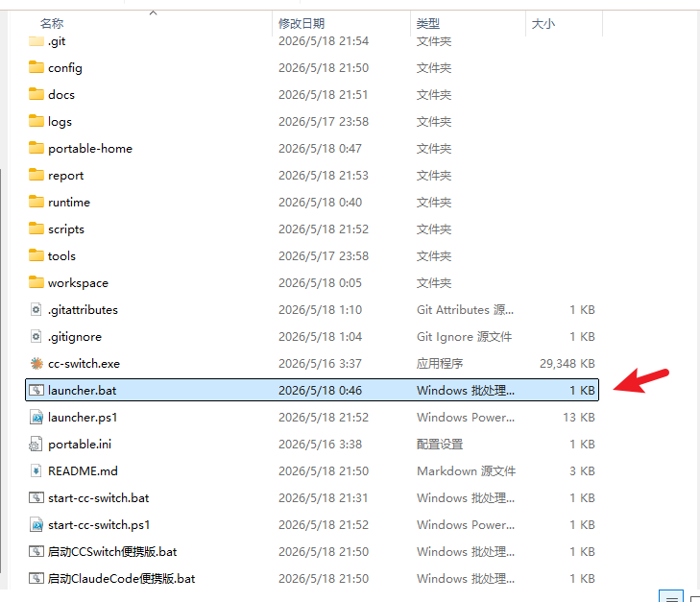Click the runtime folder icon
700x602 pixels.
pos(36,202)
